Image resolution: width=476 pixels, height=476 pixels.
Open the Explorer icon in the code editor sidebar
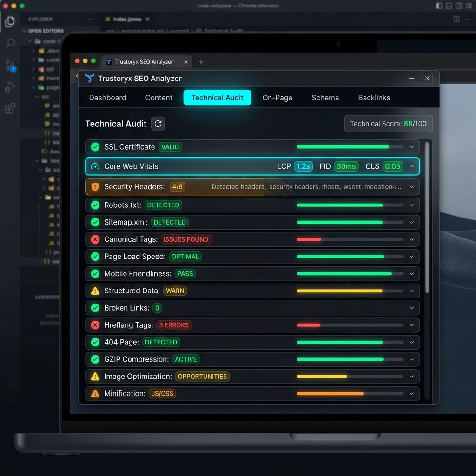click(x=10, y=21)
